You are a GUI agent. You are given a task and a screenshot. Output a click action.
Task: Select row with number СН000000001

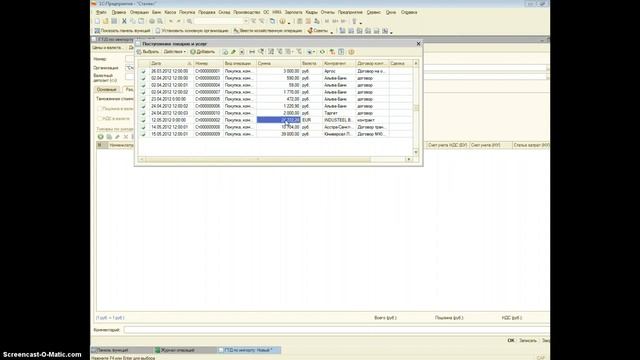[x=275, y=71]
